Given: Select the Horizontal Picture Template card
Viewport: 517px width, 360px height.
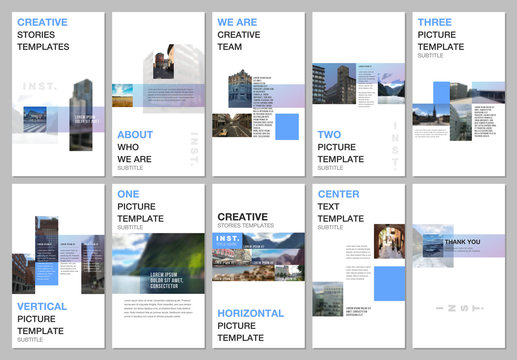Looking at the screenshot, I should click(258, 266).
